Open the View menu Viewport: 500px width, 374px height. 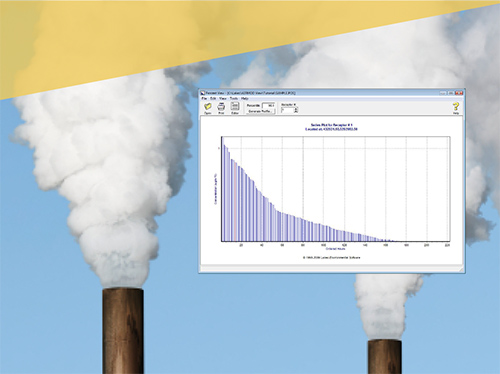tap(223, 98)
